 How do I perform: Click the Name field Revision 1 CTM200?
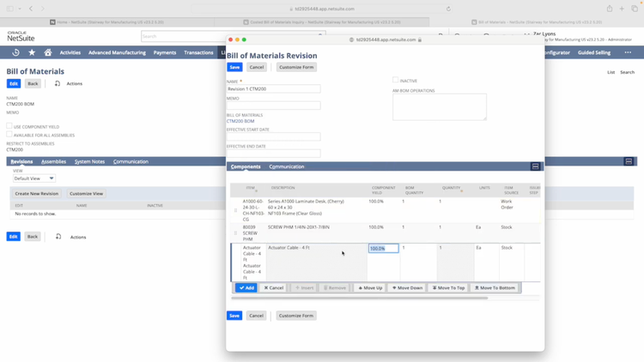point(274,88)
